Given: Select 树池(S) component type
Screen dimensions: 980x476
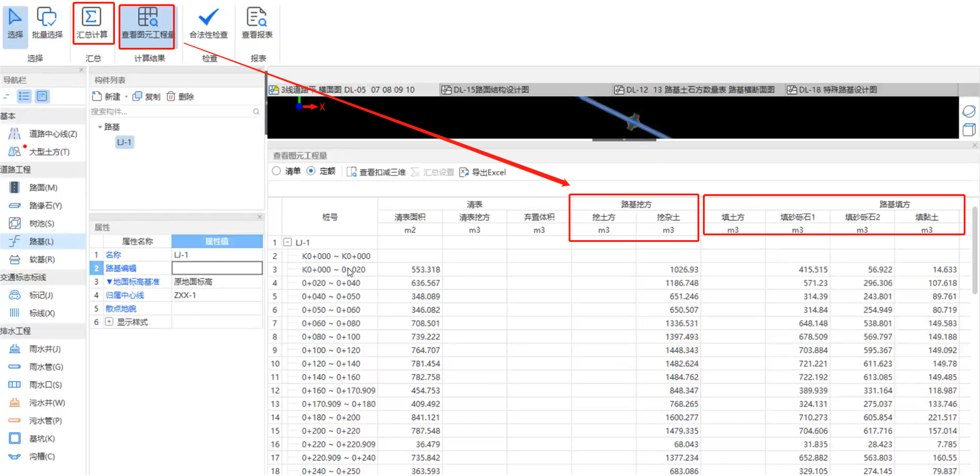Looking at the screenshot, I should coord(32,223).
